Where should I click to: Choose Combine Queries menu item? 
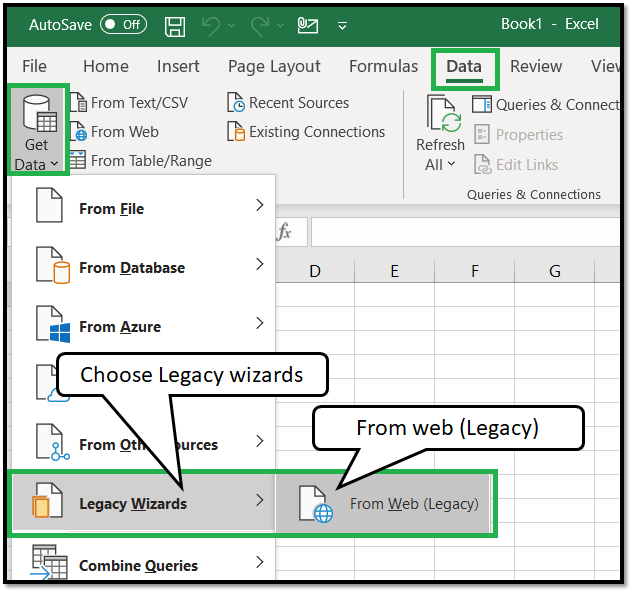pos(144,564)
